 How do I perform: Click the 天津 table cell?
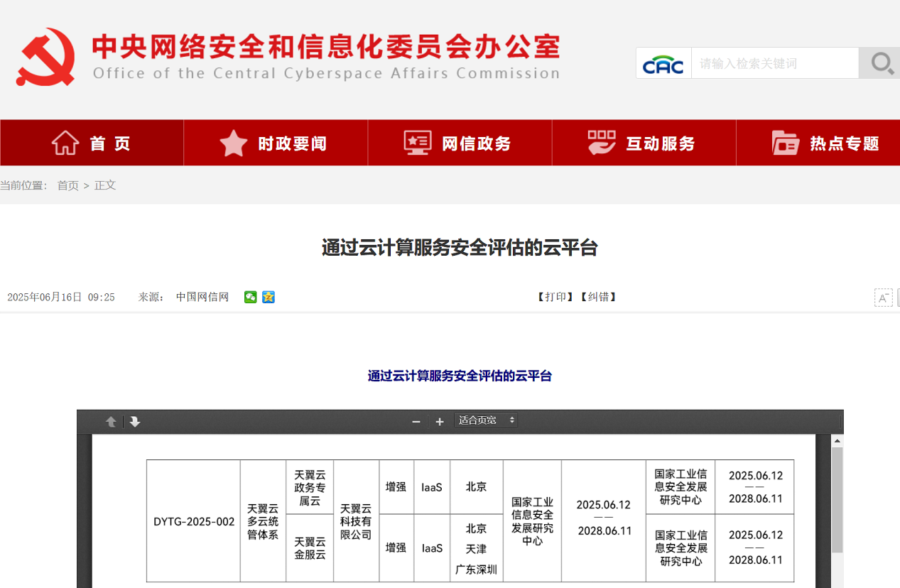[476, 549]
